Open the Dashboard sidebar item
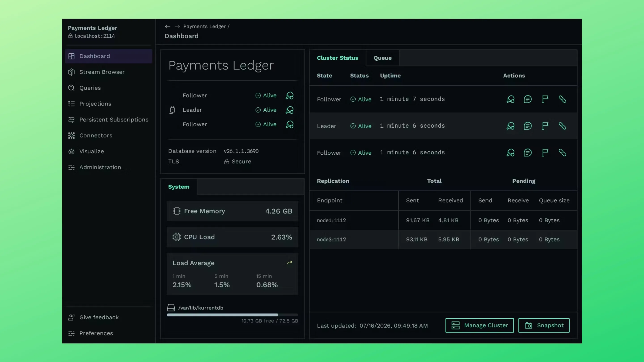Image resolution: width=644 pixels, height=362 pixels. click(x=108, y=56)
